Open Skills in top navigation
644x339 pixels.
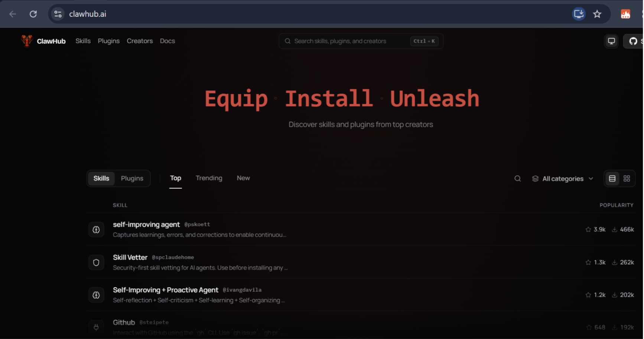[x=83, y=41]
